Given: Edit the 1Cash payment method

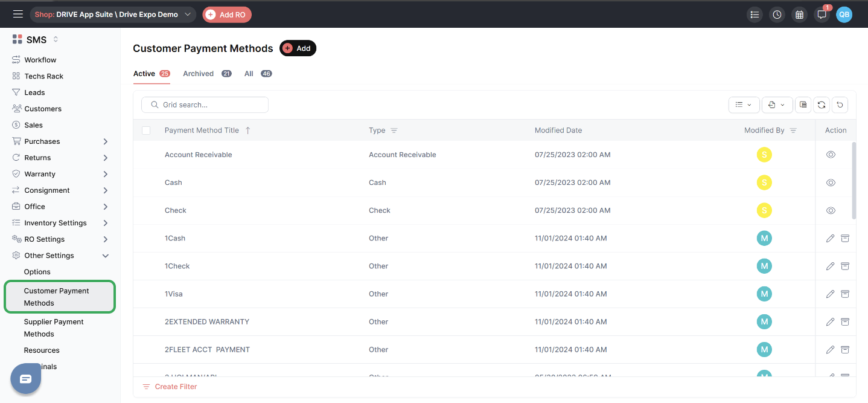Looking at the screenshot, I should point(830,238).
